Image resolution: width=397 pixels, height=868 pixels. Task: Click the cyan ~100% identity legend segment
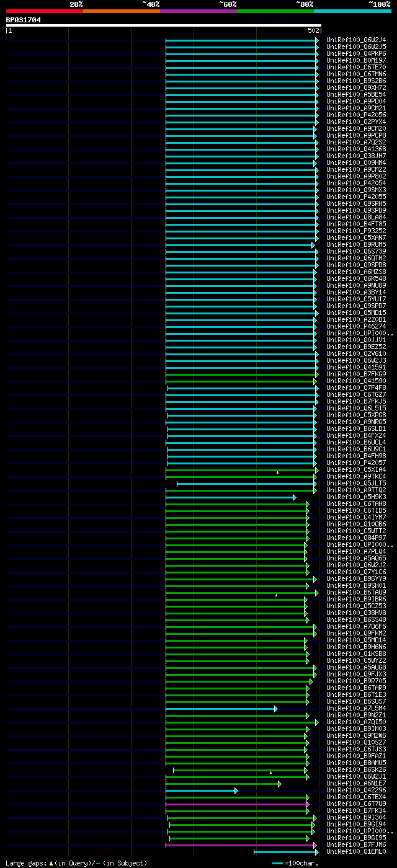[x=352, y=11]
